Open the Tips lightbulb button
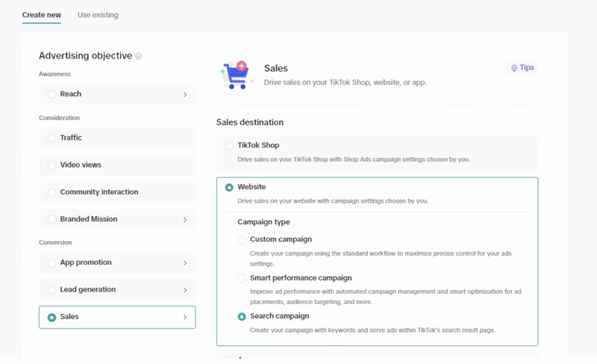597x364 pixels. click(522, 68)
